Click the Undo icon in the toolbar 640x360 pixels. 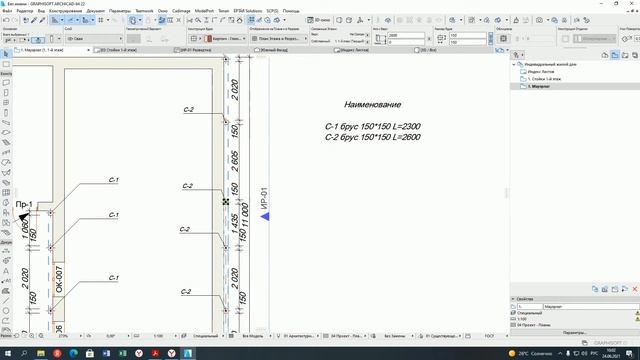(x=6, y=20)
